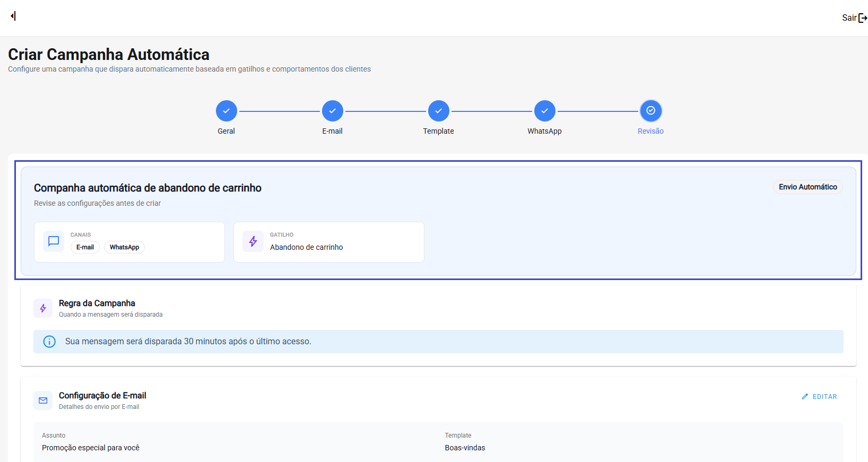Click the WhatsApp channel chip
868x462 pixels.
click(124, 247)
